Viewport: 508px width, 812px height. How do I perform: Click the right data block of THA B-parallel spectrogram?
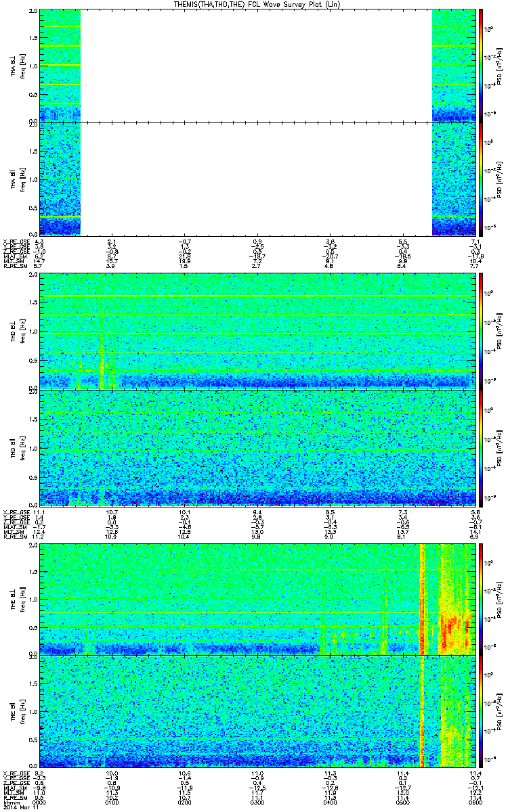(x=453, y=179)
